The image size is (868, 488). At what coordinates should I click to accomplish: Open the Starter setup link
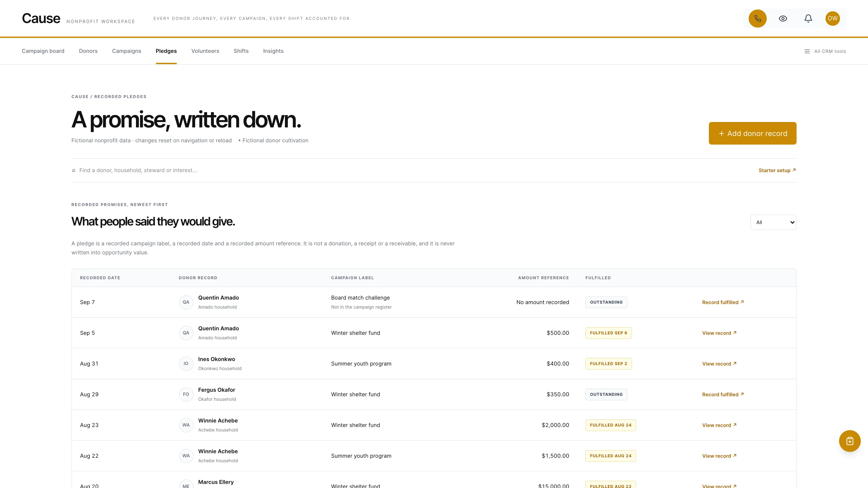[x=777, y=170]
